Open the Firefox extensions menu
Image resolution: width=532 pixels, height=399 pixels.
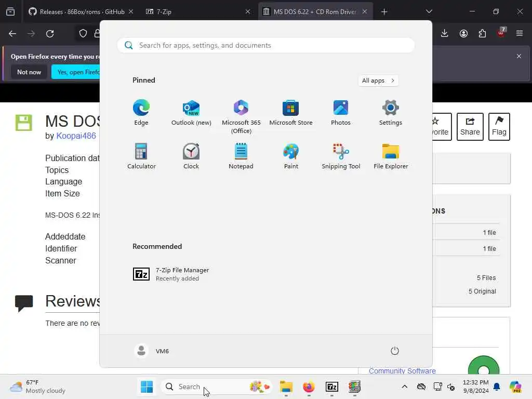point(482,33)
